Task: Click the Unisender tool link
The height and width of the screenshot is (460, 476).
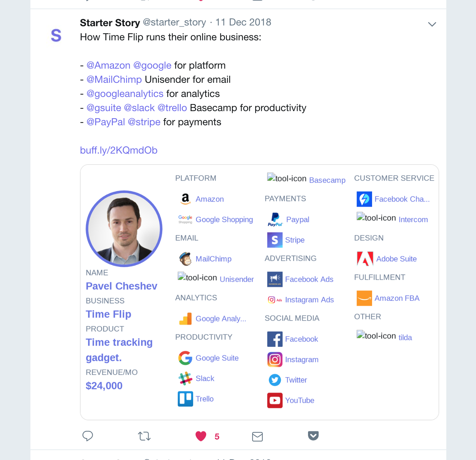Action: coord(237,279)
